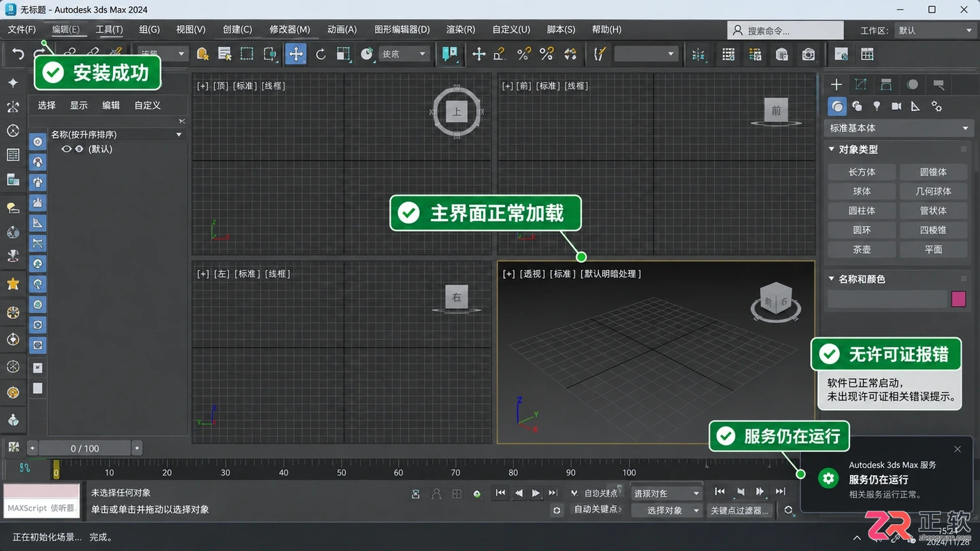Screen dimensions: 980x551
Task: Toggle the top display filter in scene explorer
Action: (x=38, y=141)
